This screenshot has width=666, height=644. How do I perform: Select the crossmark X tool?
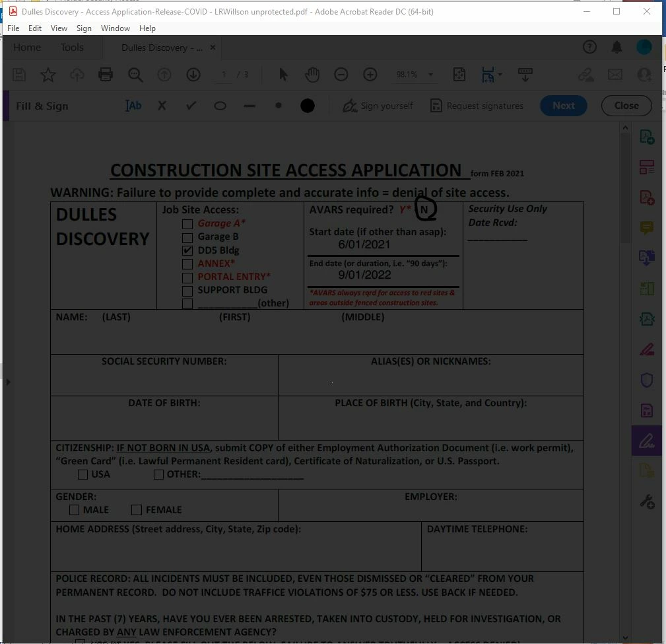162,106
